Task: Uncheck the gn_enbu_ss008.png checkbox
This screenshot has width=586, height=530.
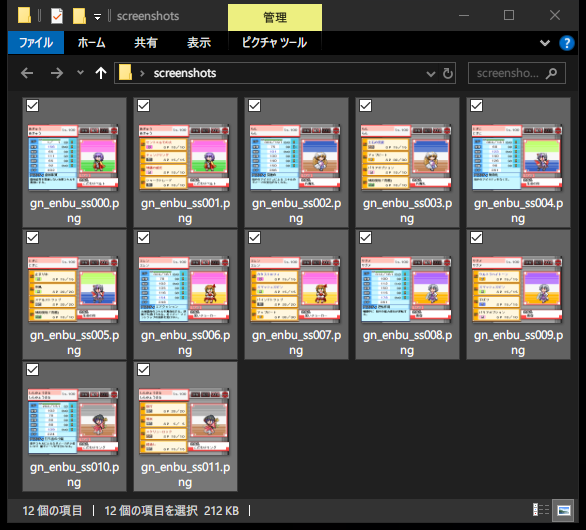Action: tap(366, 238)
